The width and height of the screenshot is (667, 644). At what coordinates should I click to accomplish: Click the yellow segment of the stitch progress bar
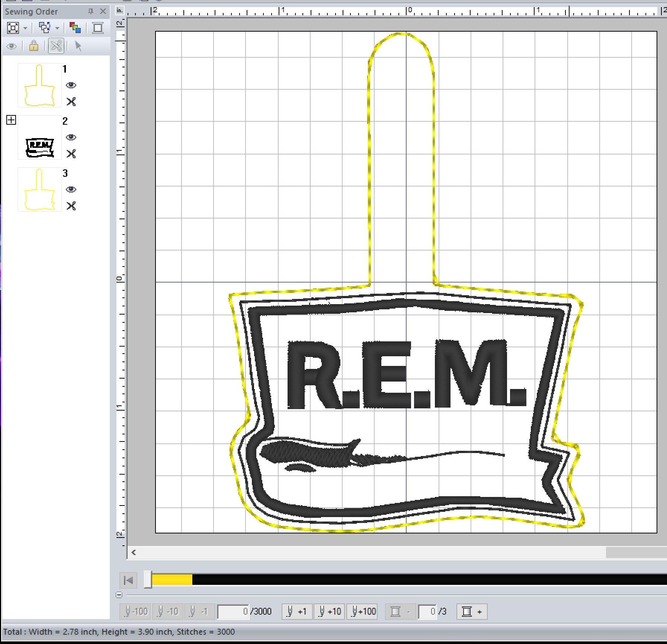coord(172,580)
